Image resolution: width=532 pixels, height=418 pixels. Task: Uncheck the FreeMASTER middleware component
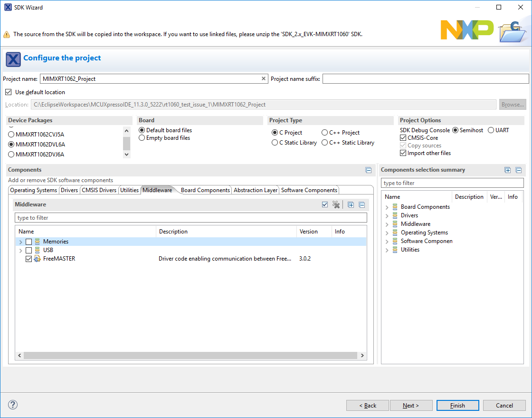28,258
